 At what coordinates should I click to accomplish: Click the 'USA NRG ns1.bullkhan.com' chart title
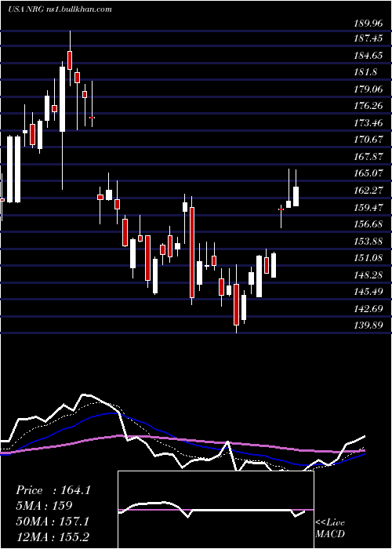coord(60,9)
